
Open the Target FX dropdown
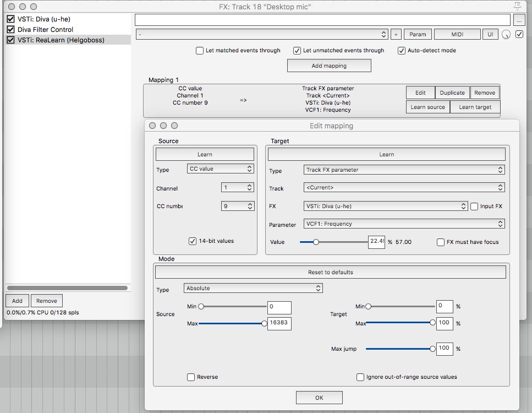386,206
